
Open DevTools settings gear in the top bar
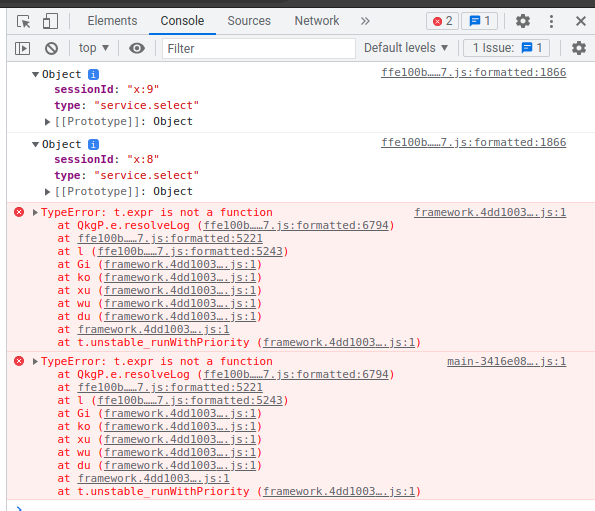click(x=523, y=21)
